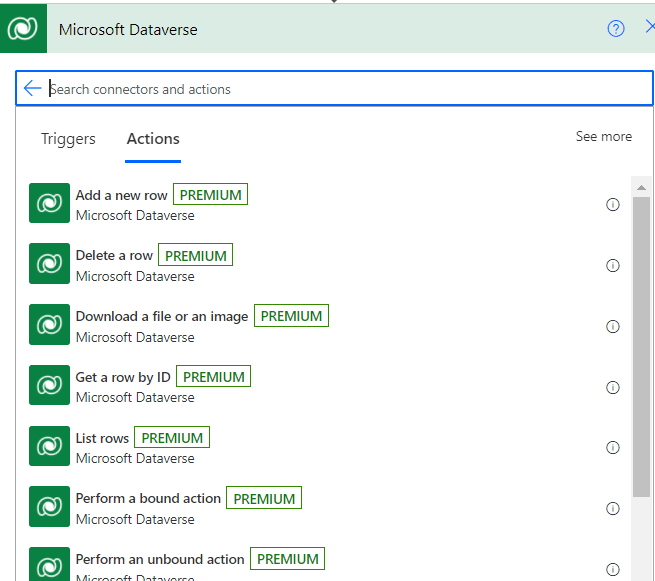Show info for Add a new row
Screen dimensions: 655x581
pyautogui.click(x=613, y=205)
